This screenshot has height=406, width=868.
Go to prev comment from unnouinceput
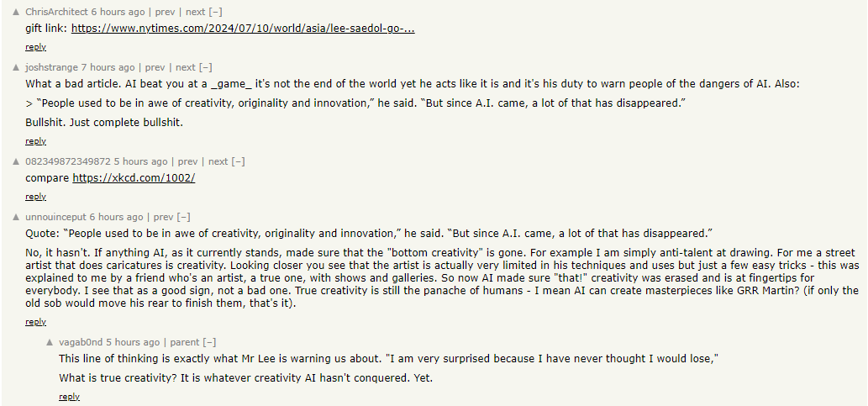point(163,217)
